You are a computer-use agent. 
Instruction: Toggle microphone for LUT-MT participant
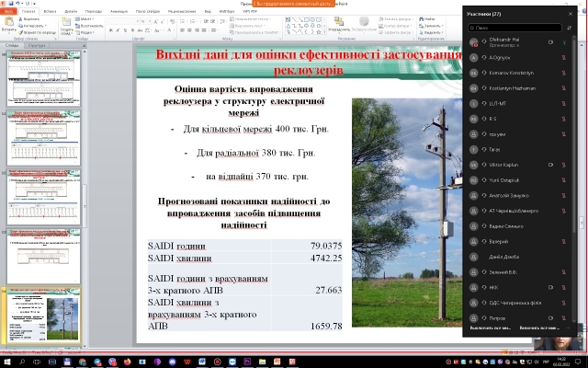click(x=562, y=103)
